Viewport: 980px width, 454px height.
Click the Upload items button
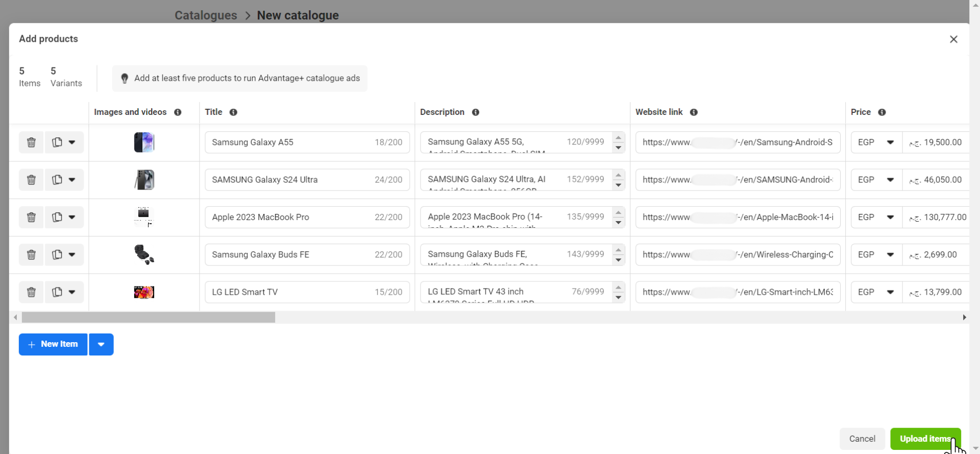tap(925, 439)
